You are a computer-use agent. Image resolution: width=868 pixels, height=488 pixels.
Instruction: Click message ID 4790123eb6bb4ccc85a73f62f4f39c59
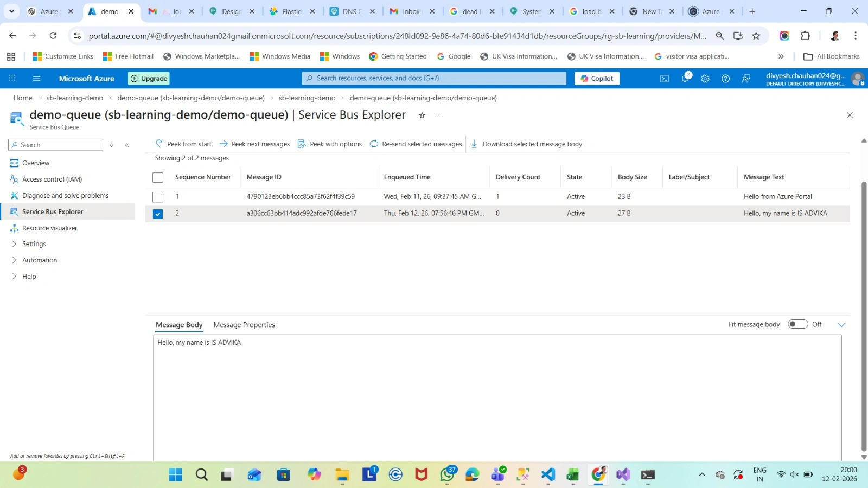click(x=301, y=197)
